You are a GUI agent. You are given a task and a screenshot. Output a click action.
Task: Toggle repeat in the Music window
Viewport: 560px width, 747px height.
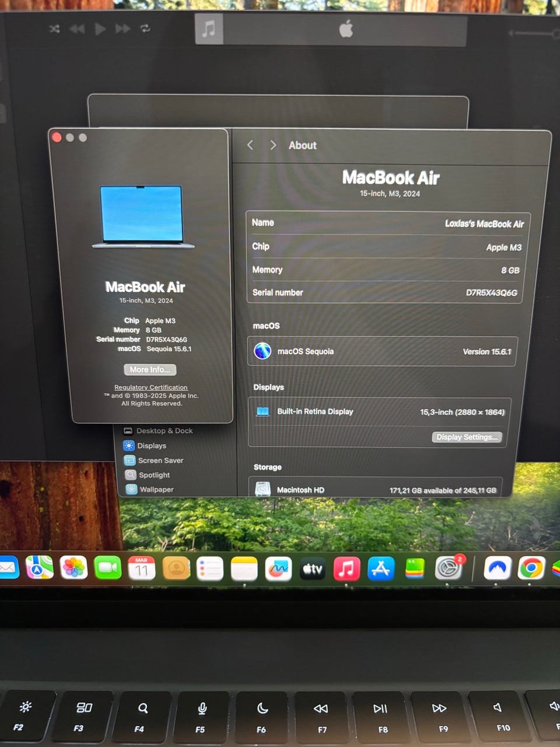145,28
